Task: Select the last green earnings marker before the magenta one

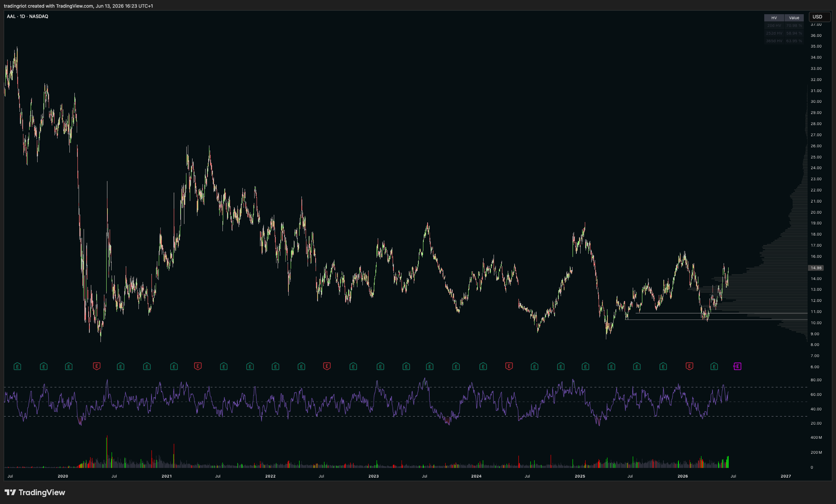Action: coord(714,367)
